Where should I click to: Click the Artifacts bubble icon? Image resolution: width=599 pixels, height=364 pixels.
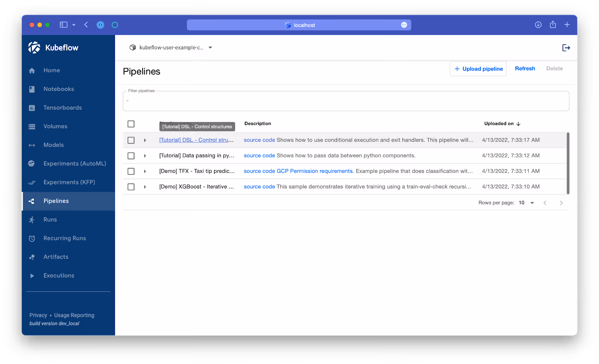click(32, 257)
